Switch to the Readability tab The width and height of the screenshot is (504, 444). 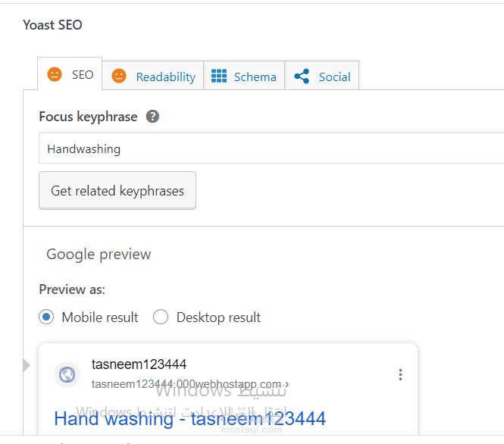pyautogui.click(x=165, y=77)
